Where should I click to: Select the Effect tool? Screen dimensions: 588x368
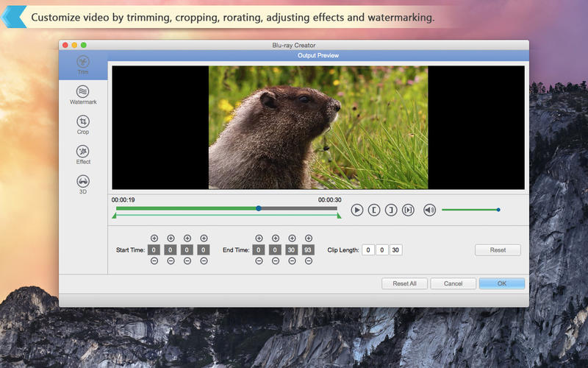[83, 154]
